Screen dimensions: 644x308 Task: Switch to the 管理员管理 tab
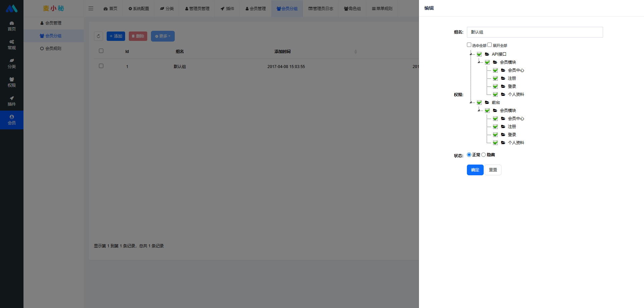(x=197, y=9)
